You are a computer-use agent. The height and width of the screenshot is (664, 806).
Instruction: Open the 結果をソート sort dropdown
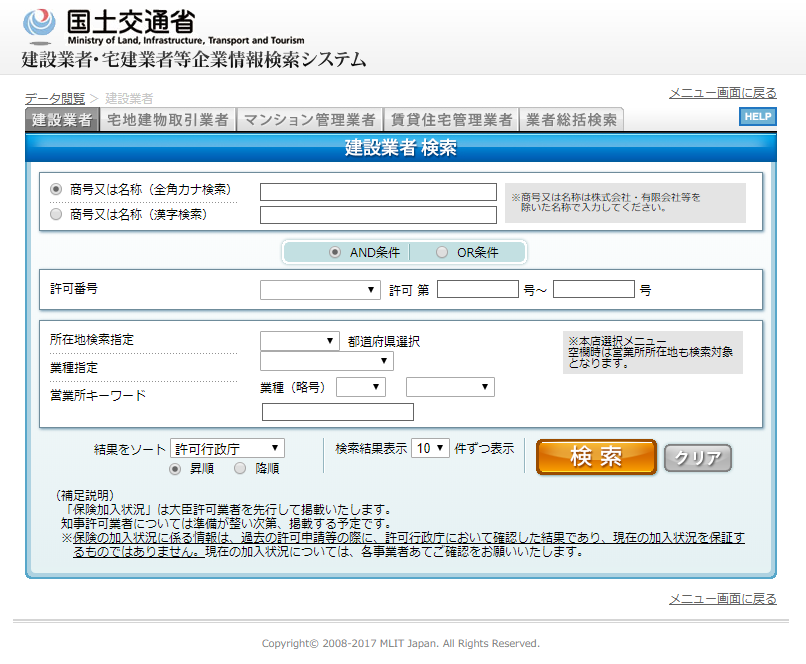pyautogui.click(x=227, y=448)
